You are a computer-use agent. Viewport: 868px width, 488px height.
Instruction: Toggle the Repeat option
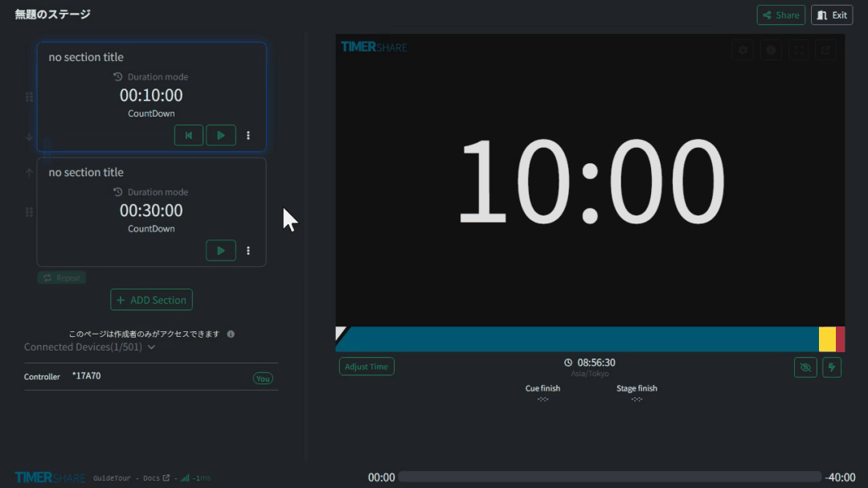coord(61,277)
